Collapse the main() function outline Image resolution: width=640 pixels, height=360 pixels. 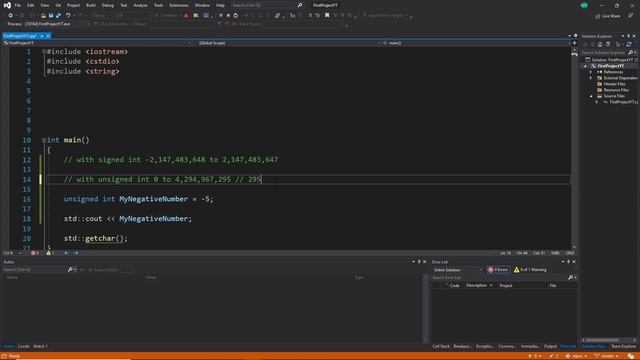[x=44, y=140]
